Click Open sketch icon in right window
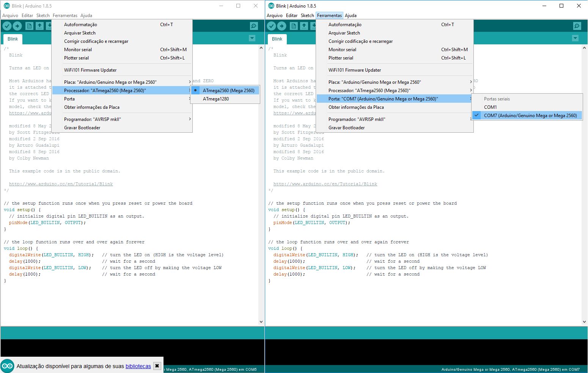 (x=304, y=26)
